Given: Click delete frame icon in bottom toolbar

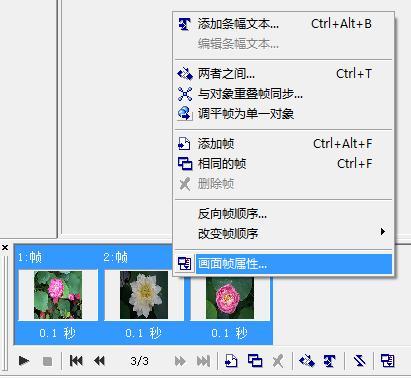Looking at the screenshot, I should [278, 361].
